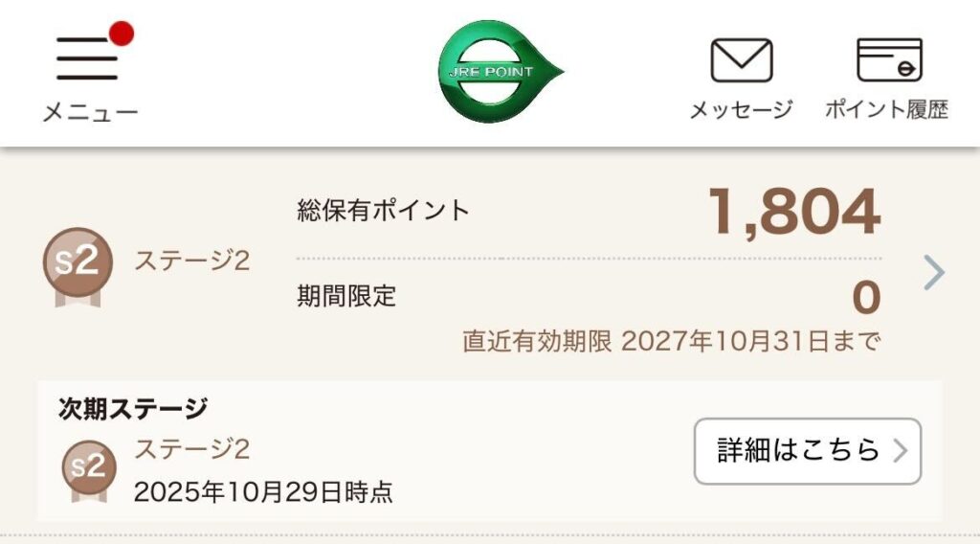
Task: Click the 期間限定 label
Action: click(346, 296)
